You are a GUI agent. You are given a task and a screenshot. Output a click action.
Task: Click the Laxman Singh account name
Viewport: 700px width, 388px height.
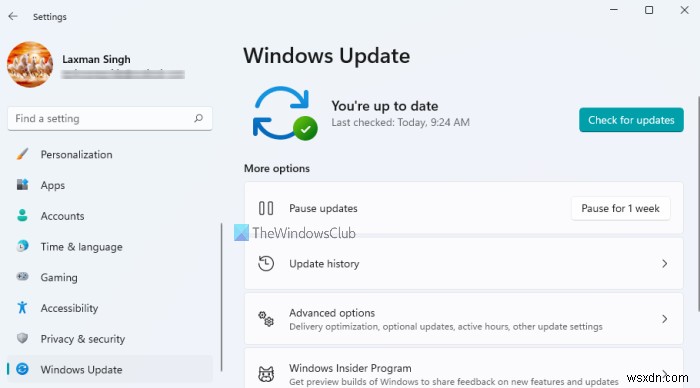[x=96, y=59]
